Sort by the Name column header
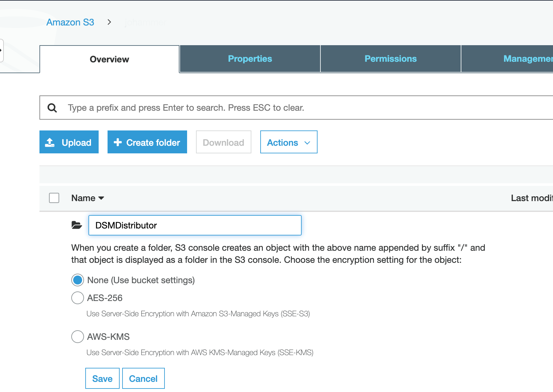Image resolution: width=553 pixels, height=392 pixels. click(88, 198)
